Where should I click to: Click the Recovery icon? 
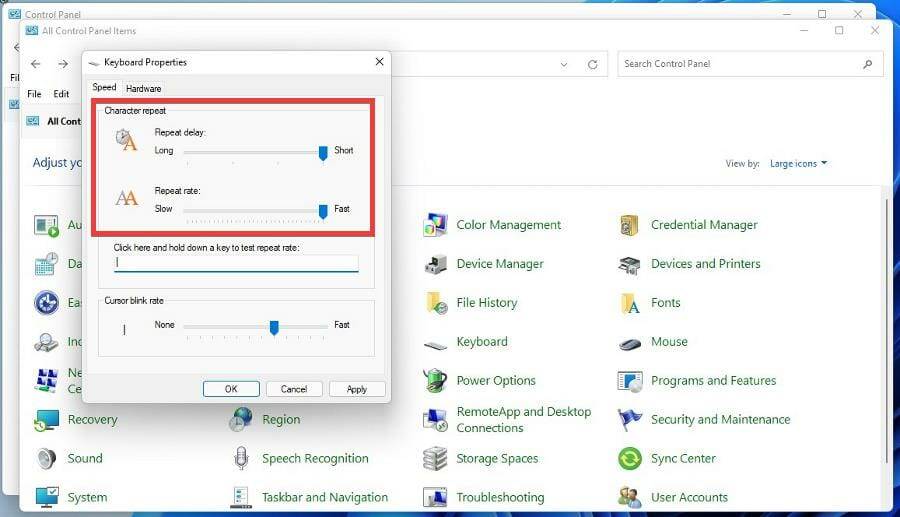46,420
